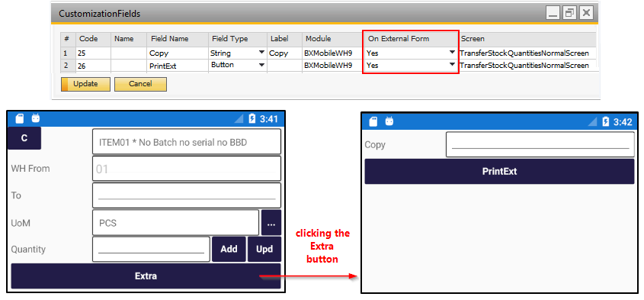Tap the ITEM01 item field
Image resolution: width=644 pixels, height=300 pixels.
tap(187, 141)
